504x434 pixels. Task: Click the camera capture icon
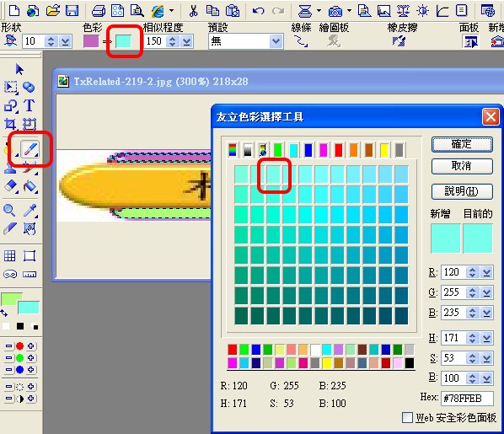[335, 12]
